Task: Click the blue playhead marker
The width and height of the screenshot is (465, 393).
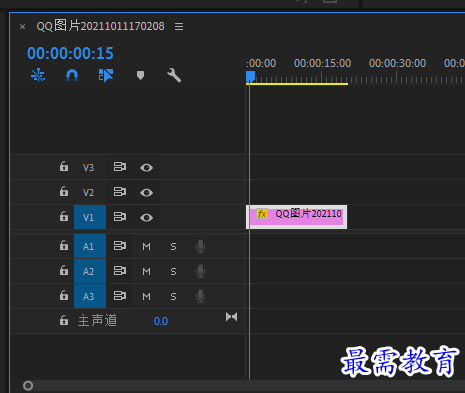Action: (x=250, y=76)
